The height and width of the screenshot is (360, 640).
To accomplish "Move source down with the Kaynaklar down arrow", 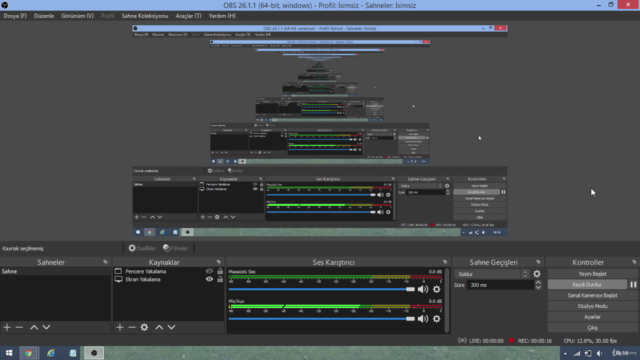I will coord(171,327).
